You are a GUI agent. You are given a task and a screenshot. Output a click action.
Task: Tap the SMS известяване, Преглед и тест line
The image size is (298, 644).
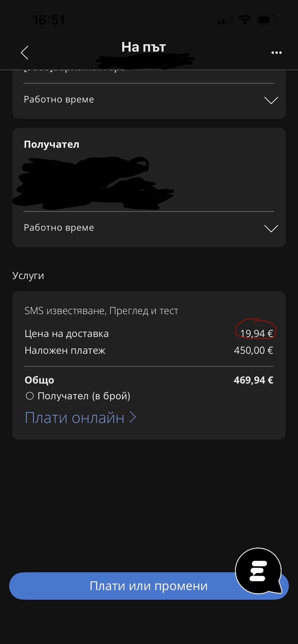coord(101,311)
